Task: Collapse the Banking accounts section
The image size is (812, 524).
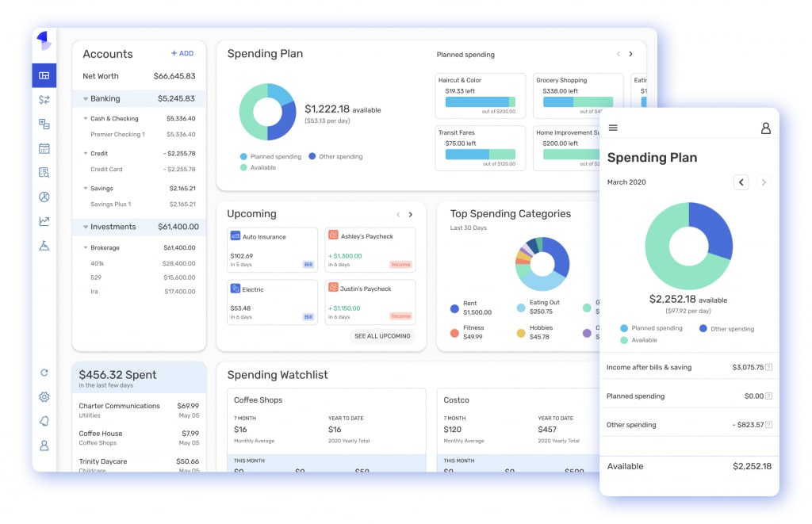Action: (87, 97)
